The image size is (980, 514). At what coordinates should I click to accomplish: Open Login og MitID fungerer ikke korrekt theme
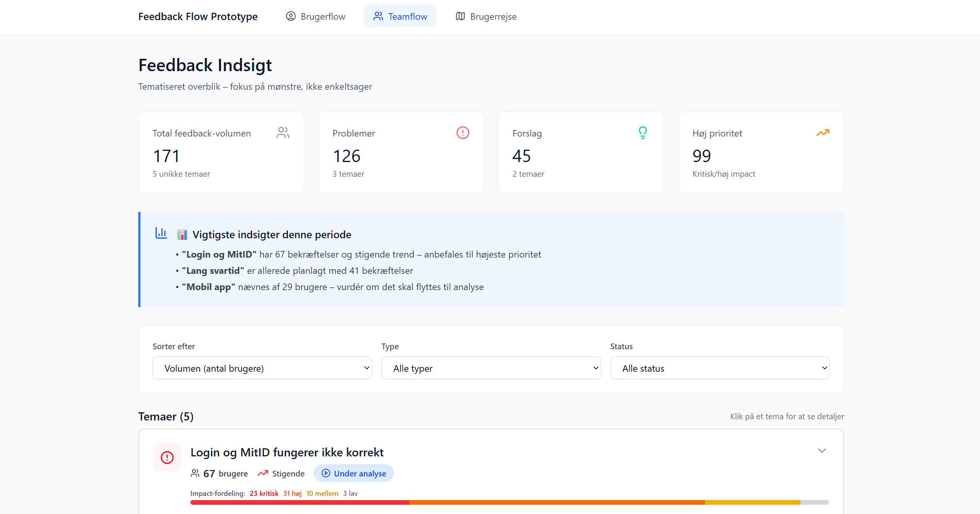[287, 452]
